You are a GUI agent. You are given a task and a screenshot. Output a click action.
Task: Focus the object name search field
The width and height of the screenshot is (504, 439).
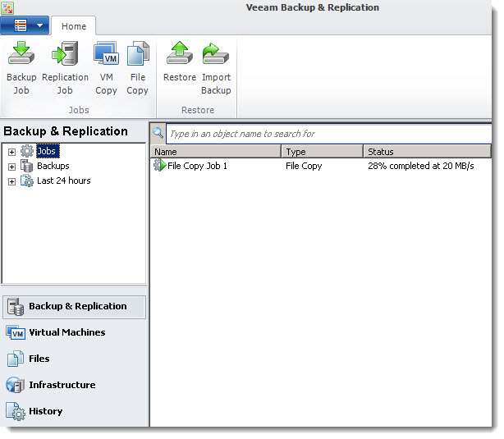pyautogui.click(x=328, y=134)
